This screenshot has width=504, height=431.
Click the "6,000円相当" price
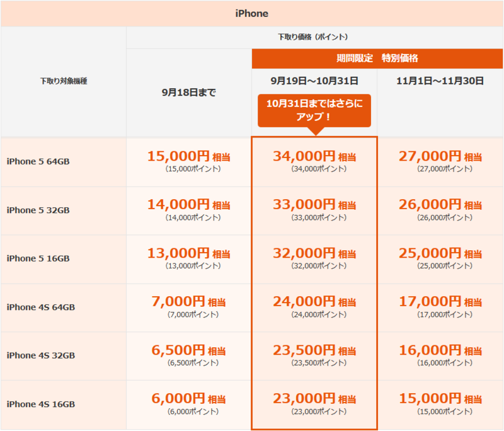tap(188, 398)
